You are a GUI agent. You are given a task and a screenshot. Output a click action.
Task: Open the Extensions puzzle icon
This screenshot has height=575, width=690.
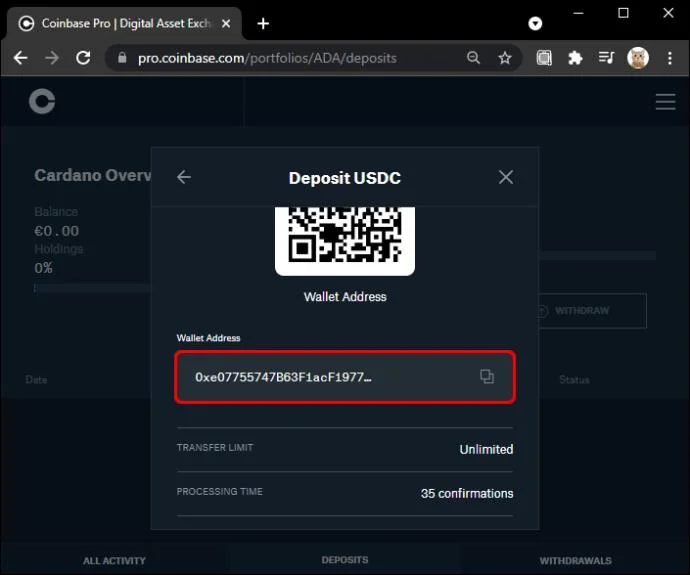pos(575,58)
